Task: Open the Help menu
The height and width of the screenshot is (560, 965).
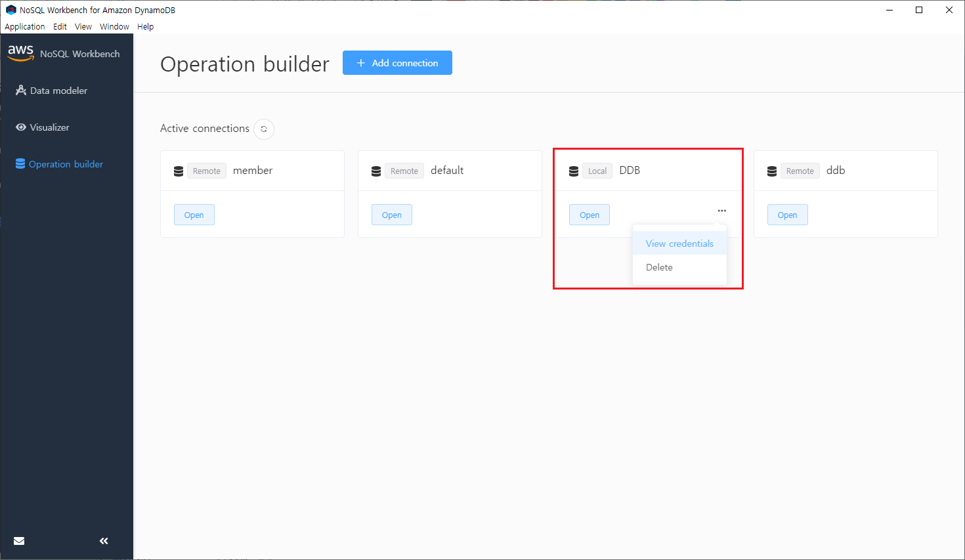Action: 145,27
